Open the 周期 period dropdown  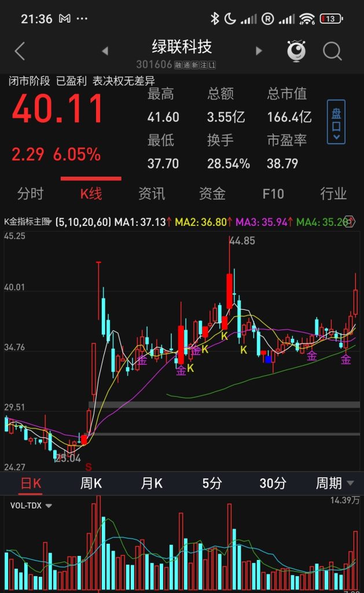click(334, 483)
